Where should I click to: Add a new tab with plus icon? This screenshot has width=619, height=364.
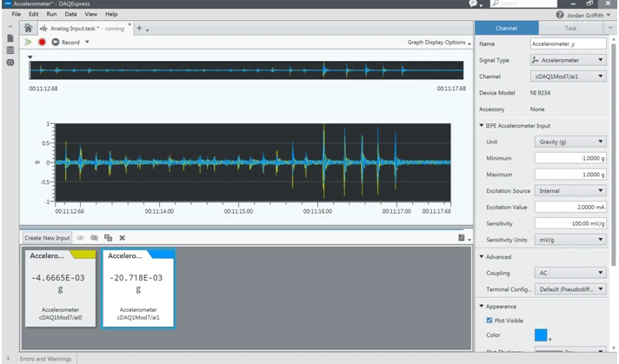point(139,29)
